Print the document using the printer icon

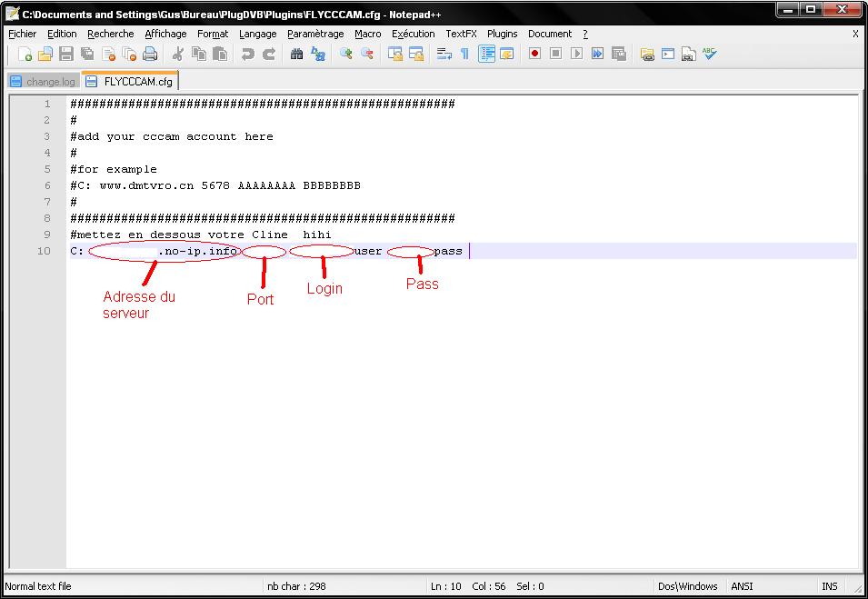(150, 54)
